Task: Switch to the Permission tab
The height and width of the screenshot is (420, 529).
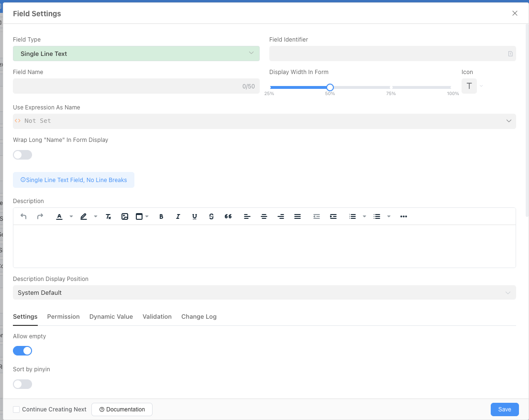Action: [x=63, y=317]
